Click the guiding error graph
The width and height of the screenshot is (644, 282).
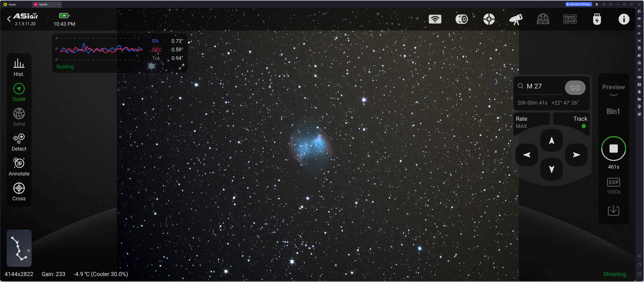[x=101, y=49]
